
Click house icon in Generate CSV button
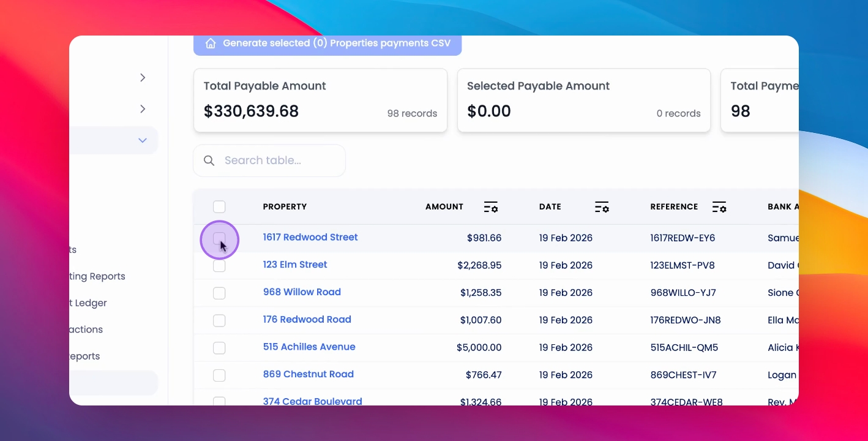(x=211, y=43)
